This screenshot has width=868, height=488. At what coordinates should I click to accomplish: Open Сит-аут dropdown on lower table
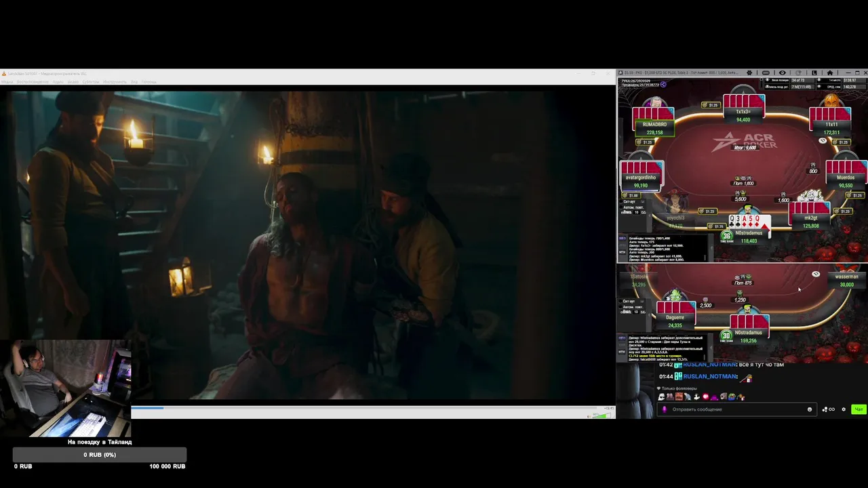point(642,302)
